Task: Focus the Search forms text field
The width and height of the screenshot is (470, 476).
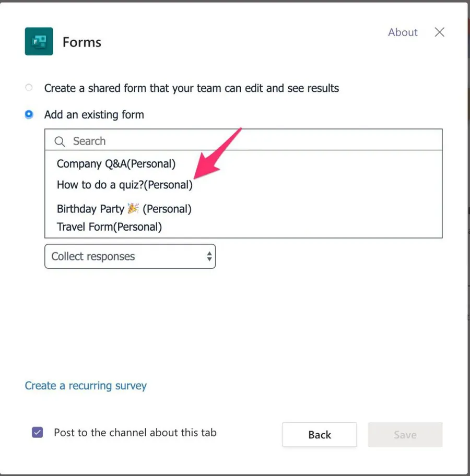Action: pos(251,141)
